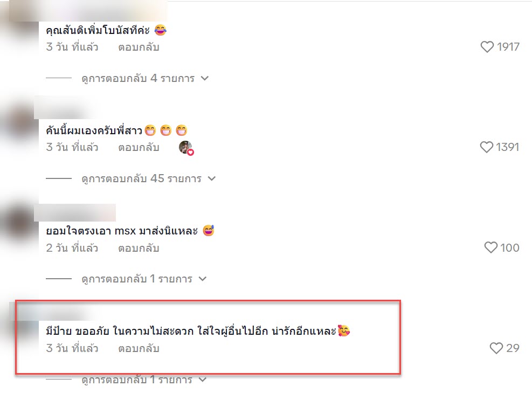
Task: Reply to the คุณสันติเพิ่มโบนัส comment
Action: (139, 47)
